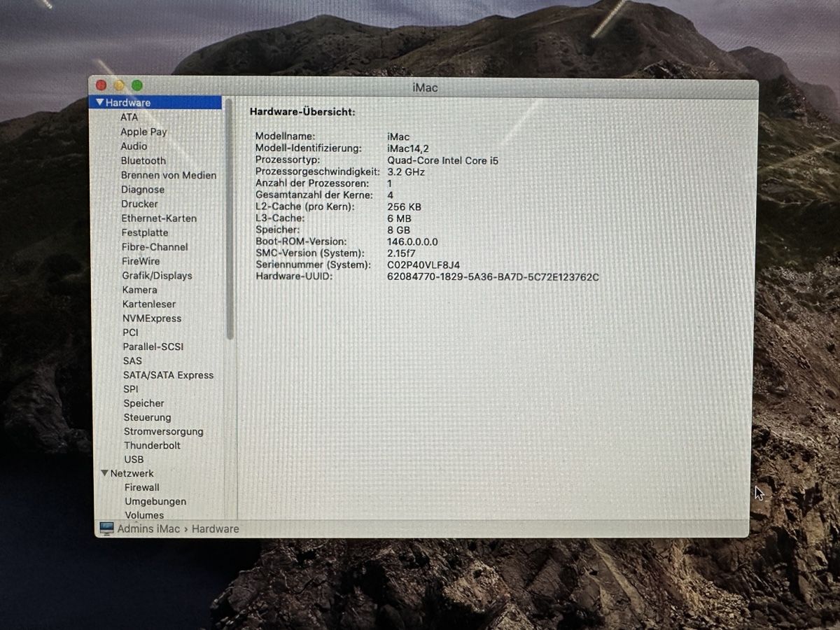Screen dimensions: 840x630
Task: Click the 256 KB L2-Cache value
Action: (x=404, y=206)
